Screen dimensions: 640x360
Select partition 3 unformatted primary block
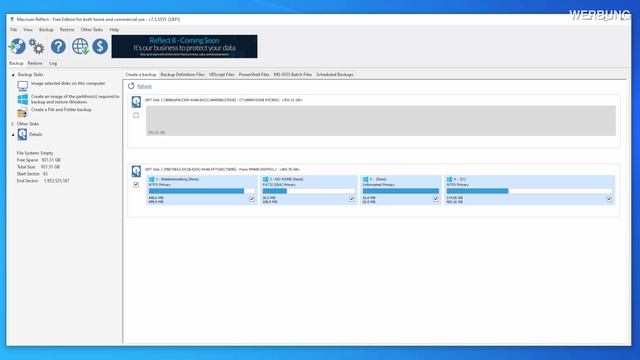(x=400, y=190)
